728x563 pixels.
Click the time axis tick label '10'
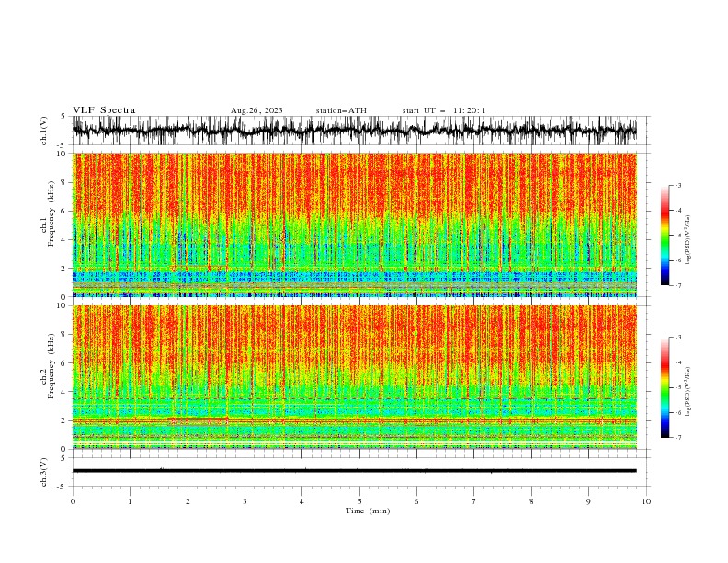point(646,501)
